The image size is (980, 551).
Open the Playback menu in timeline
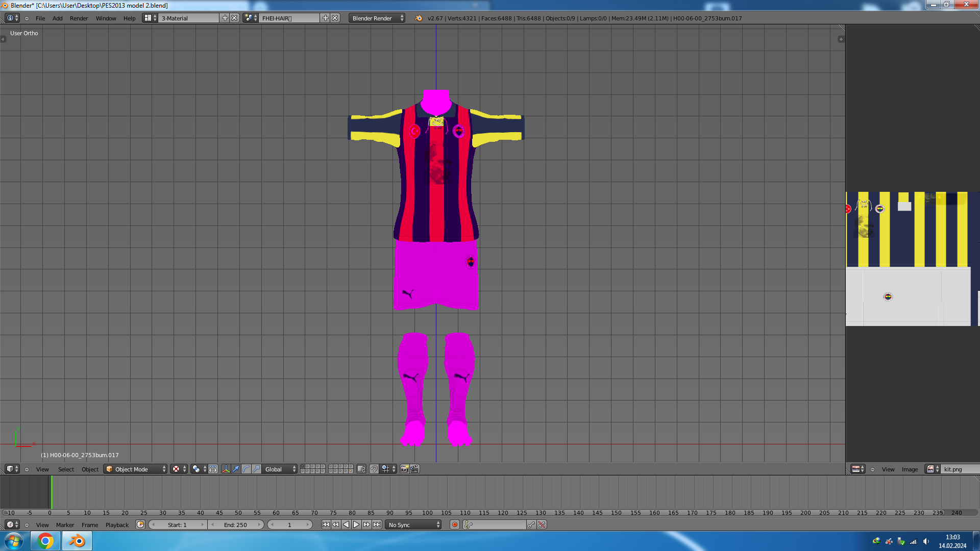[x=117, y=524]
